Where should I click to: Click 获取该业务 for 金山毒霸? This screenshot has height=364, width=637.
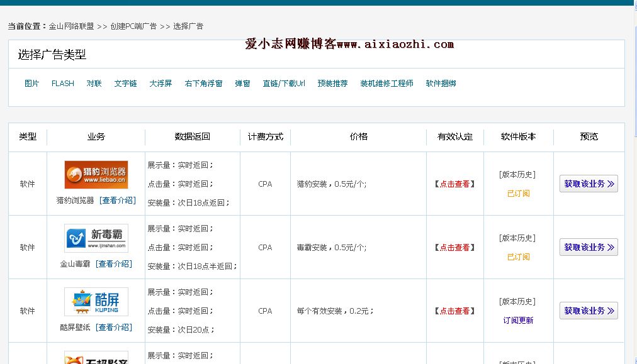pos(589,247)
